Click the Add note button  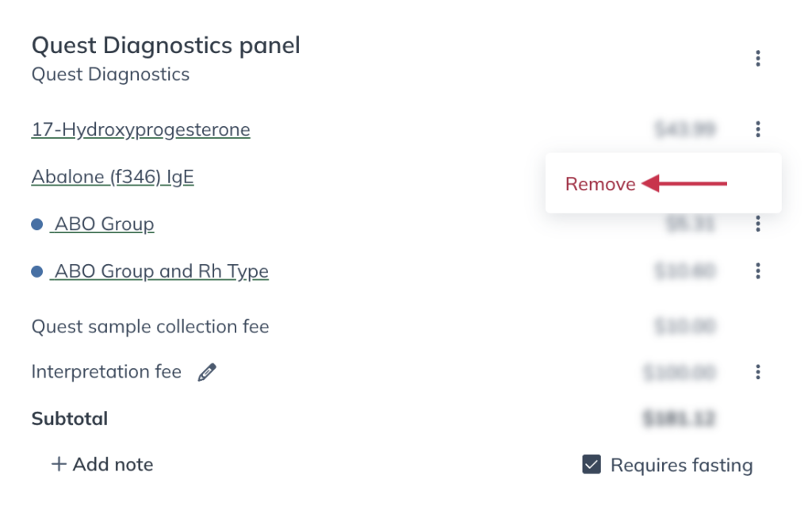102,464
